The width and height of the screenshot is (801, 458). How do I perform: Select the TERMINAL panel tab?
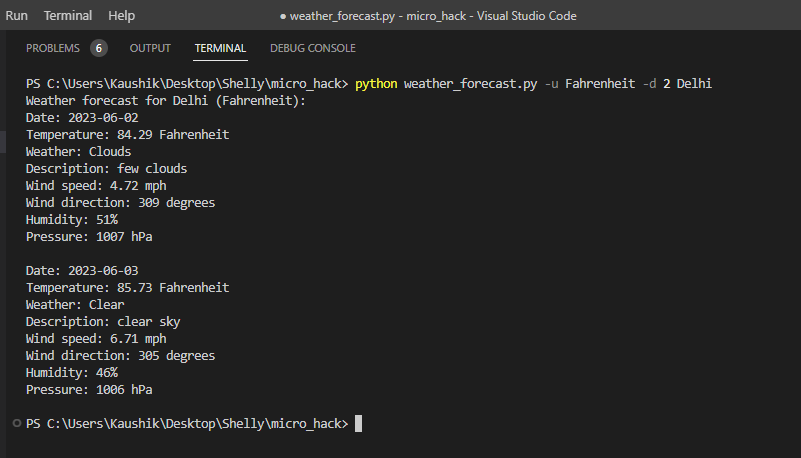(220, 48)
